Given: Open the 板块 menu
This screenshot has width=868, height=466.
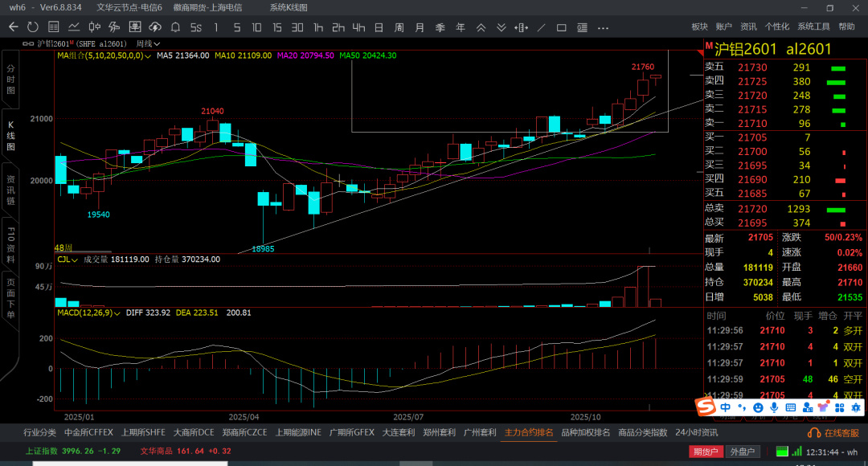Looking at the screenshot, I should tap(700, 27).
